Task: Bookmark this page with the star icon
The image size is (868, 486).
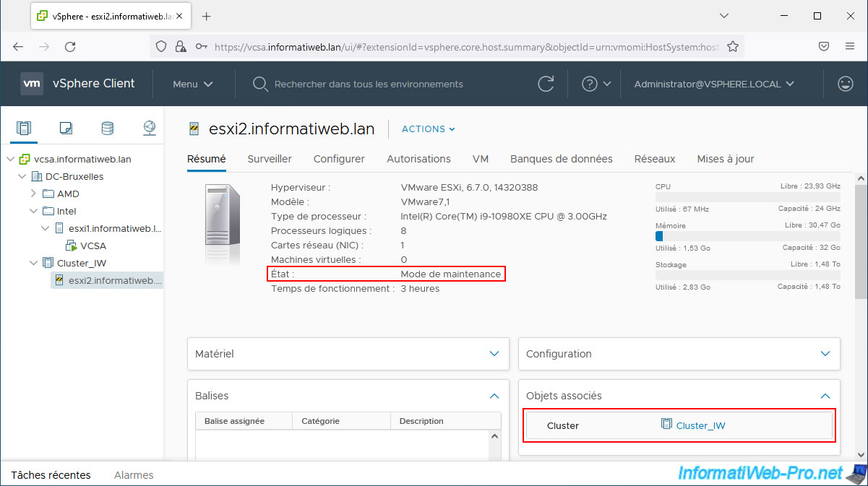Action: pyautogui.click(x=732, y=46)
